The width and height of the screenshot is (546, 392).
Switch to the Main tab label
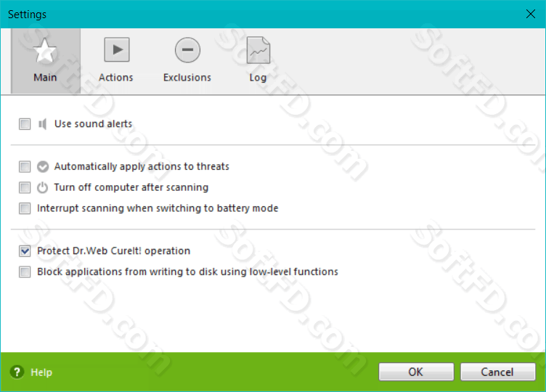45,77
